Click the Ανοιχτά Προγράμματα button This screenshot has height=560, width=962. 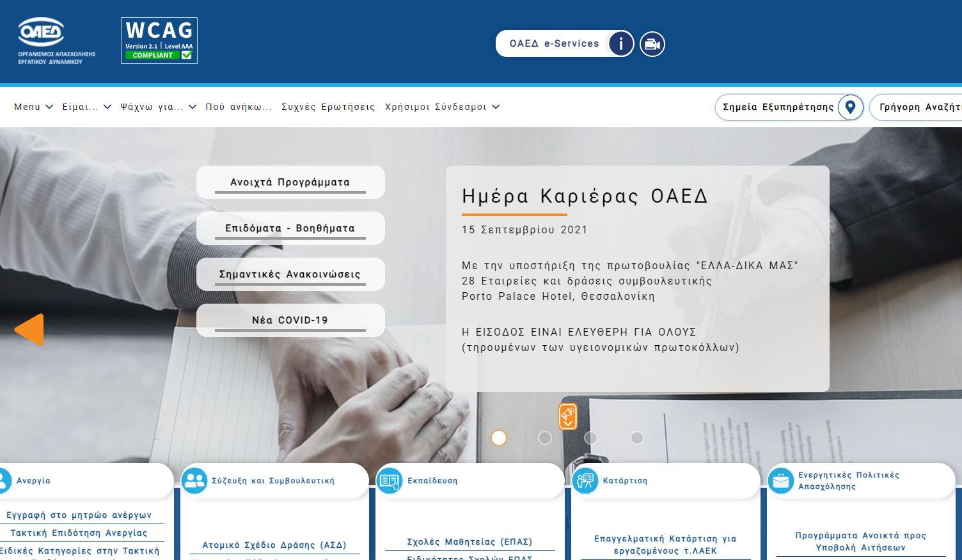click(290, 182)
